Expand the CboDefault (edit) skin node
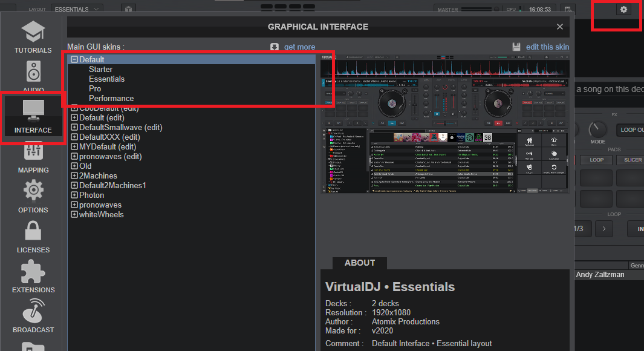Image resolution: width=644 pixels, height=351 pixels. point(74,108)
